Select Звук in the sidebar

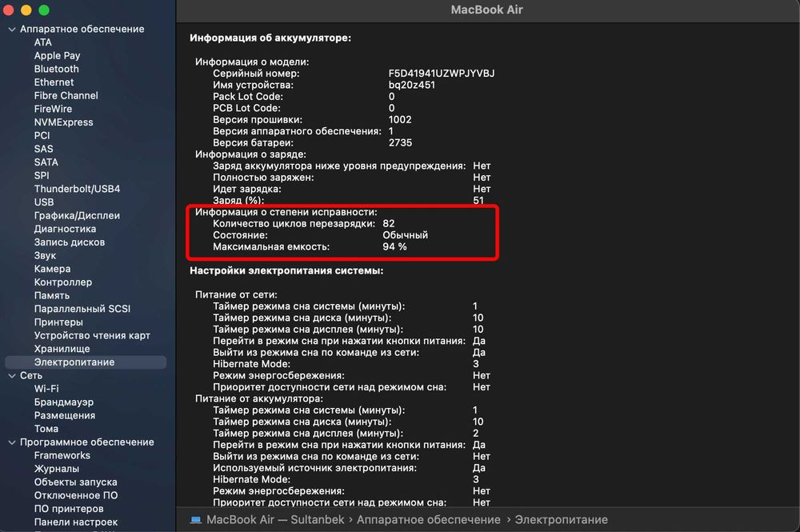click(45, 255)
